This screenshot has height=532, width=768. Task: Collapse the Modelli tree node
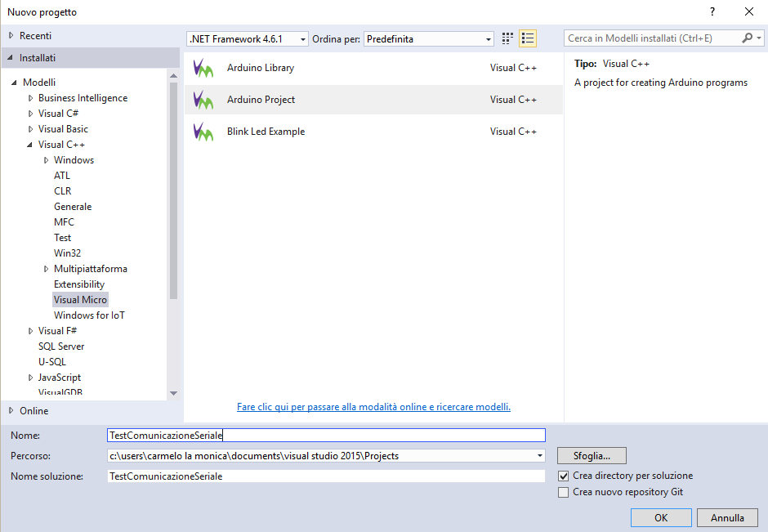[x=14, y=83]
